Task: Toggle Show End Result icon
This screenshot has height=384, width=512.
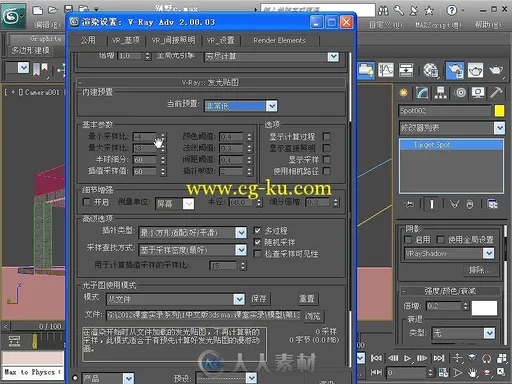Action: 432,204
